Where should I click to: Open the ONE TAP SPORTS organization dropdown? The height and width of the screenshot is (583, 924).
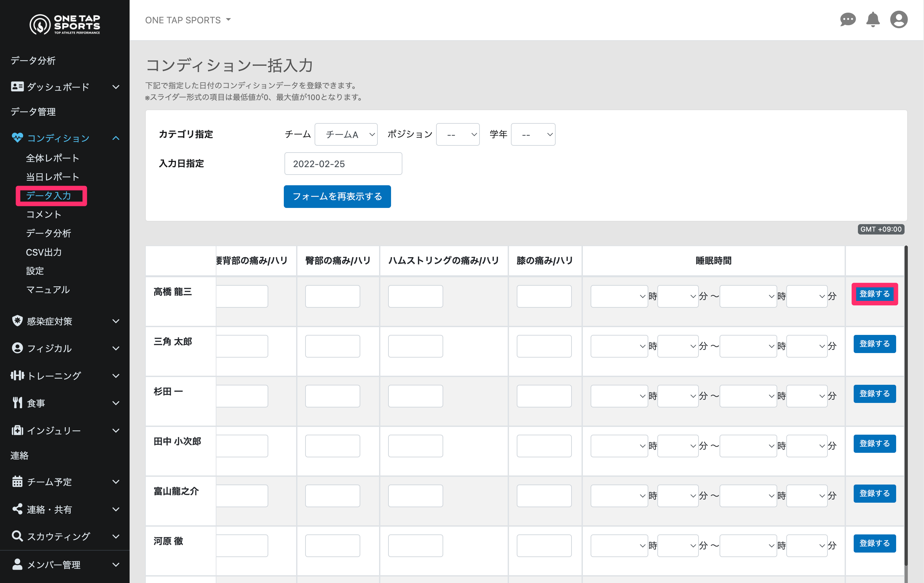pos(188,20)
